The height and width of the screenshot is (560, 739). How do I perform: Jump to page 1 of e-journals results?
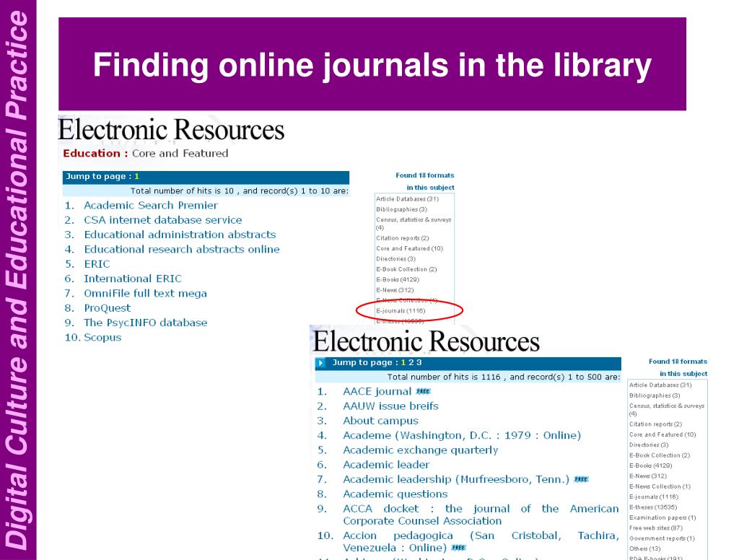tap(403, 362)
